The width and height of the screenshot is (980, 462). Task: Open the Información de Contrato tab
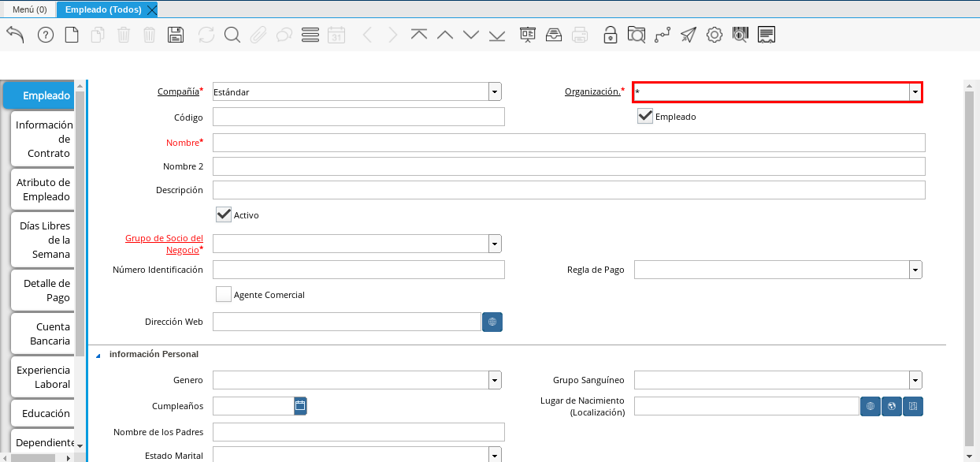click(x=43, y=139)
